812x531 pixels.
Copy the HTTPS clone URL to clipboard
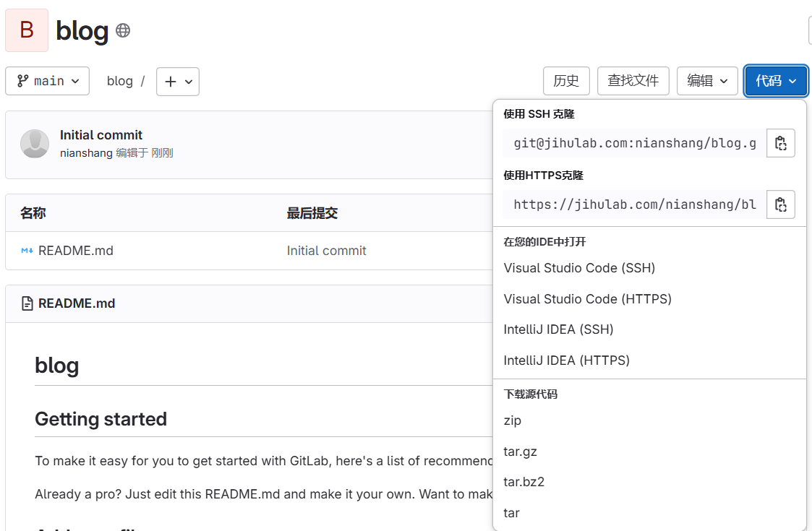[780, 204]
